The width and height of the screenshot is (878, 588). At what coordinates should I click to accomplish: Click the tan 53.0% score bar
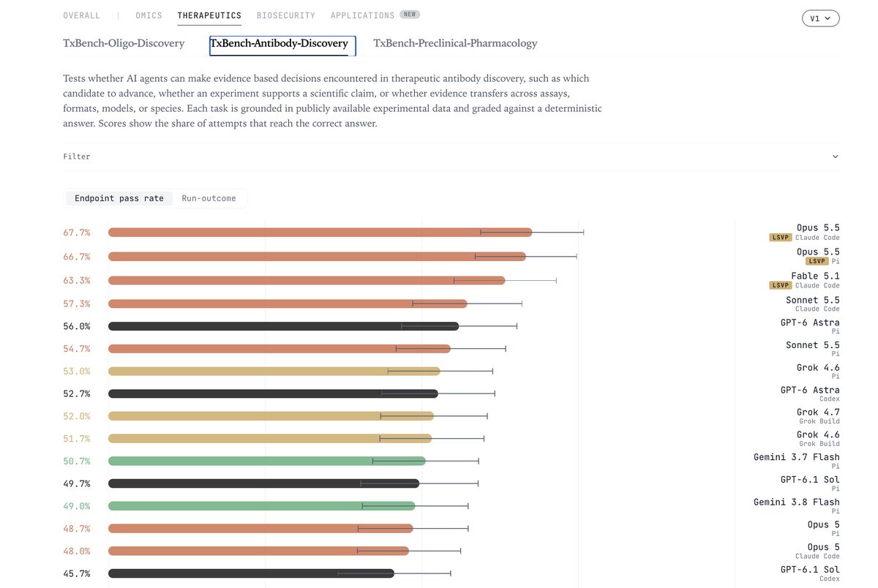click(x=274, y=372)
